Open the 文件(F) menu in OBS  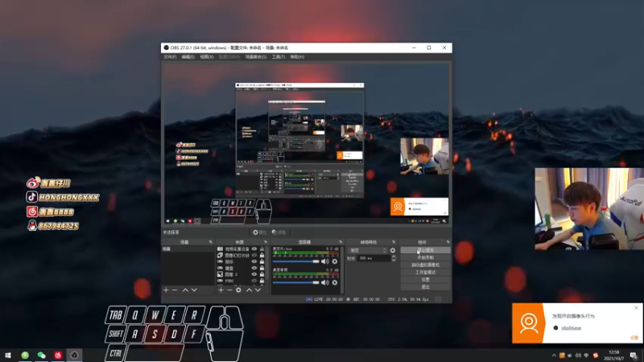click(x=170, y=56)
